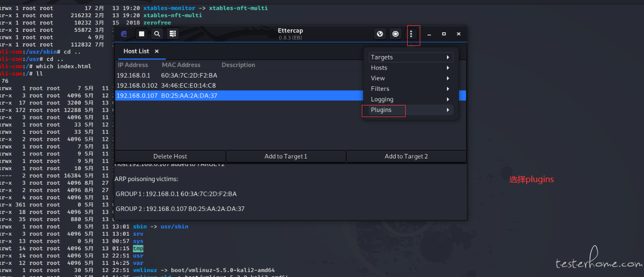Click the Delete Host button

coord(170,156)
